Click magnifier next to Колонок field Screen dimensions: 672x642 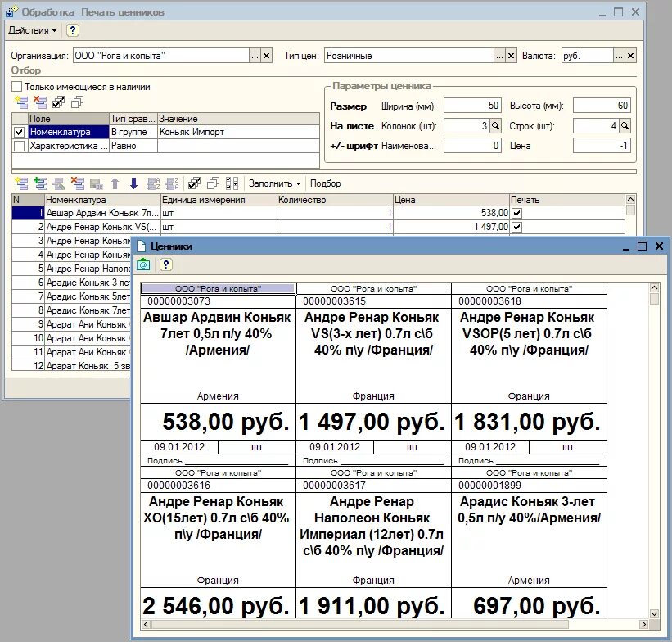[495, 125]
